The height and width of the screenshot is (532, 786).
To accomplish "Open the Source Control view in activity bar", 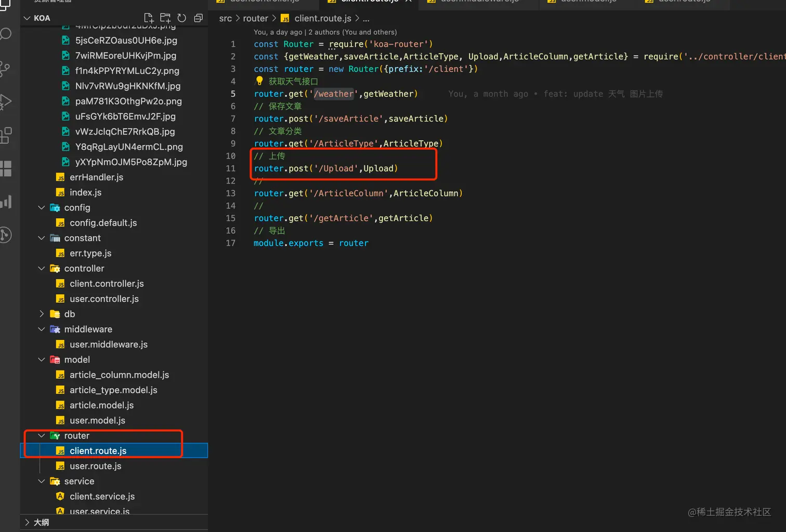I will click(x=6, y=69).
